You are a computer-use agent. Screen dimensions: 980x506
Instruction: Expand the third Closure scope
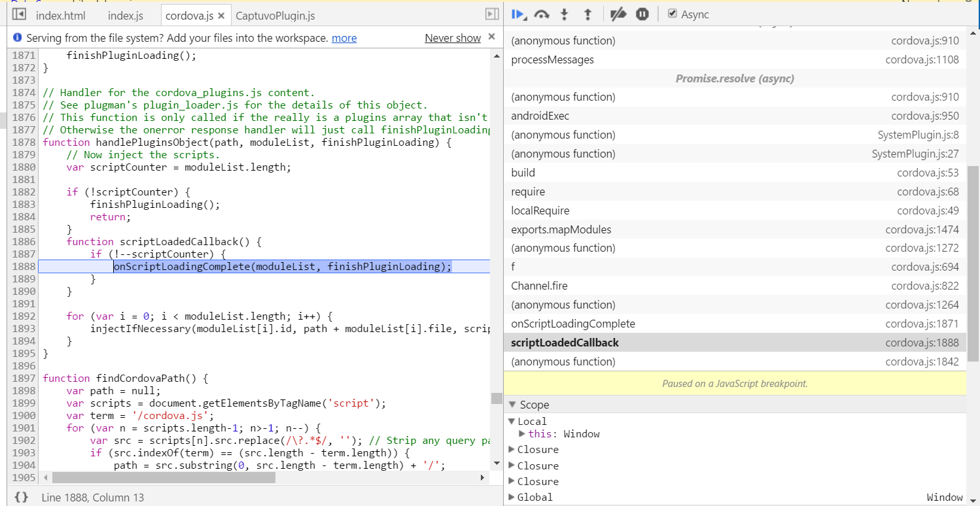coord(512,481)
